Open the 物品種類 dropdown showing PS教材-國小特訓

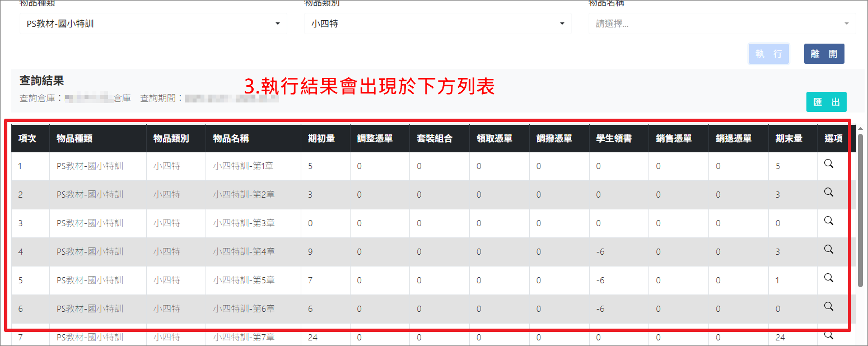(153, 24)
